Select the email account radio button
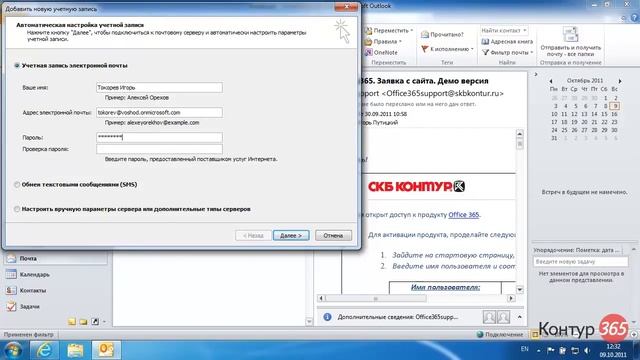The height and width of the screenshot is (360, 640). click(17, 65)
